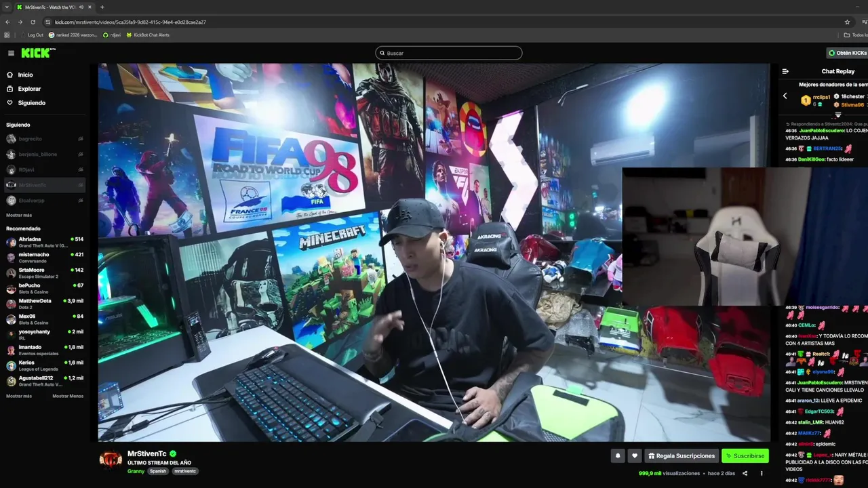Open Explorar in the sidebar
868x488 pixels.
click(x=29, y=89)
